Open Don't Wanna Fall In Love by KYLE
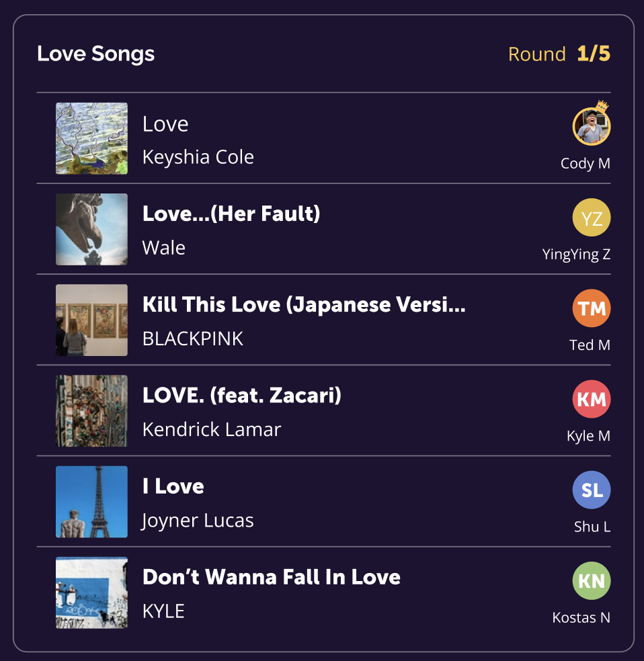The height and width of the screenshot is (661, 644). [x=272, y=577]
